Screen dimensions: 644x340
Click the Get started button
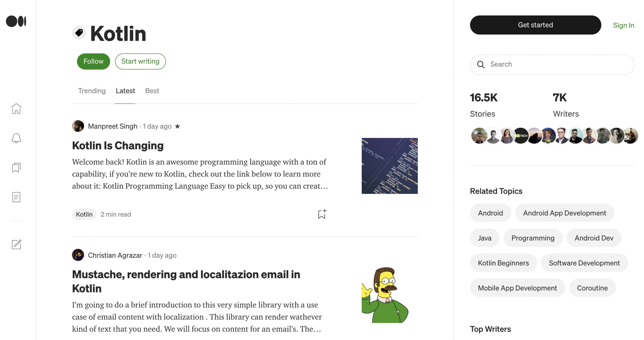click(x=536, y=25)
